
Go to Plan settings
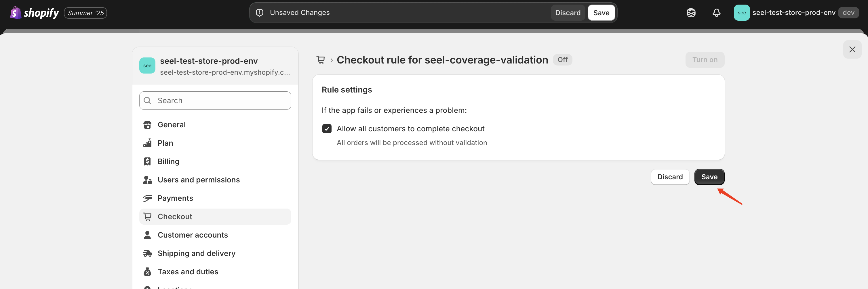click(165, 143)
